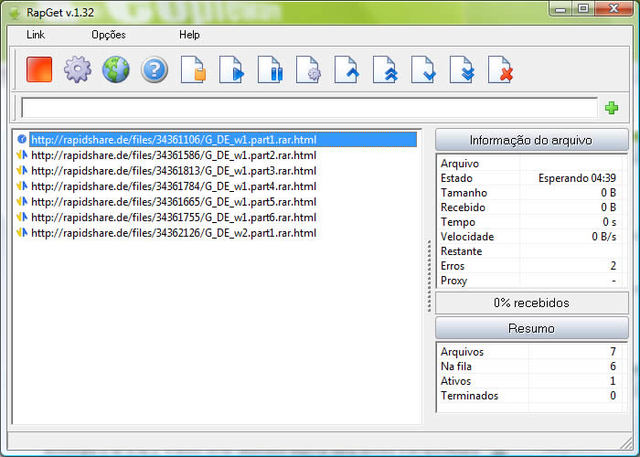
Task: Click the move link up icon
Action: point(347,70)
